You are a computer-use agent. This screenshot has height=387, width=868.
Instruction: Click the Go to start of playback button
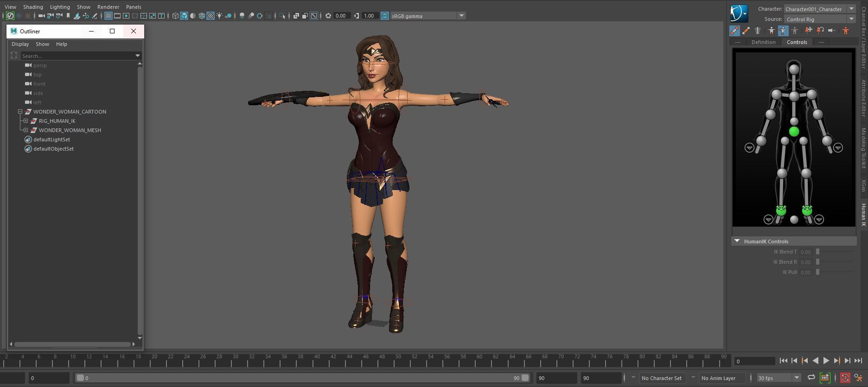(x=783, y=361)
